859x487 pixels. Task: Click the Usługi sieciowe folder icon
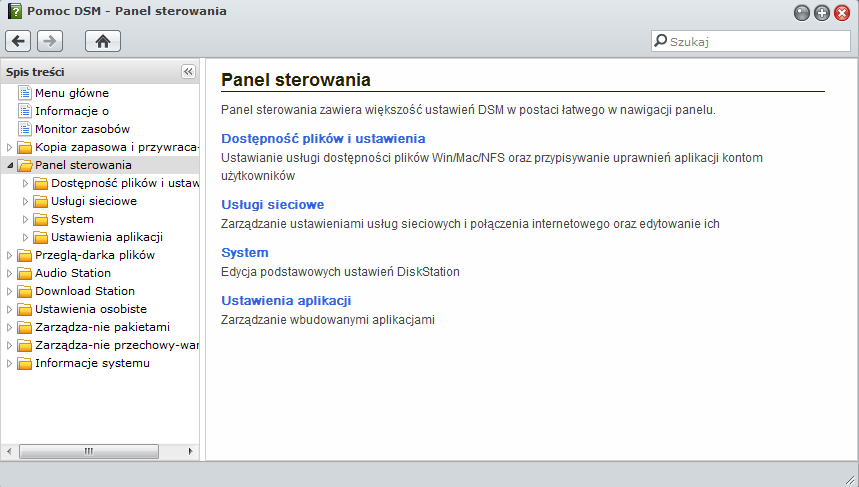pos(41,202)
